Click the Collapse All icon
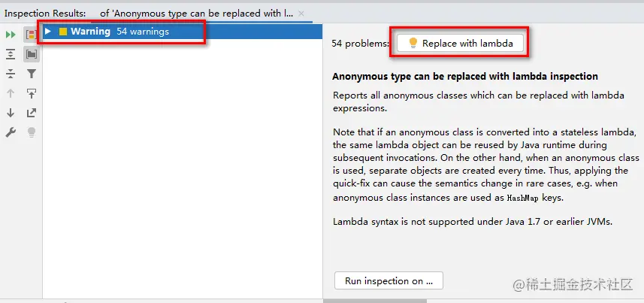The width and height of the screenshot is (644, 303). [x=11, y=74]
